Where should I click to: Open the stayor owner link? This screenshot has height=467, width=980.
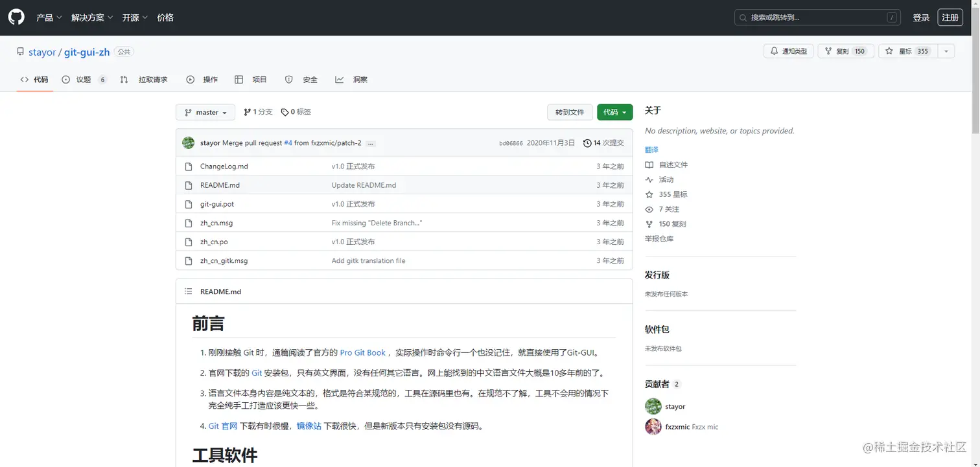pyautogui.click(x=42, y=52)
